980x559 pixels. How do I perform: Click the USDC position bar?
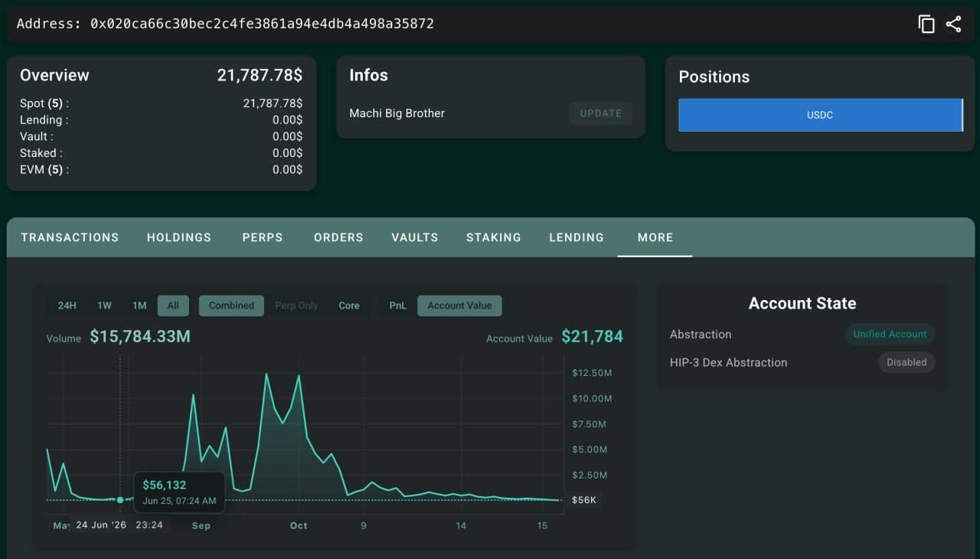[820, 115]
